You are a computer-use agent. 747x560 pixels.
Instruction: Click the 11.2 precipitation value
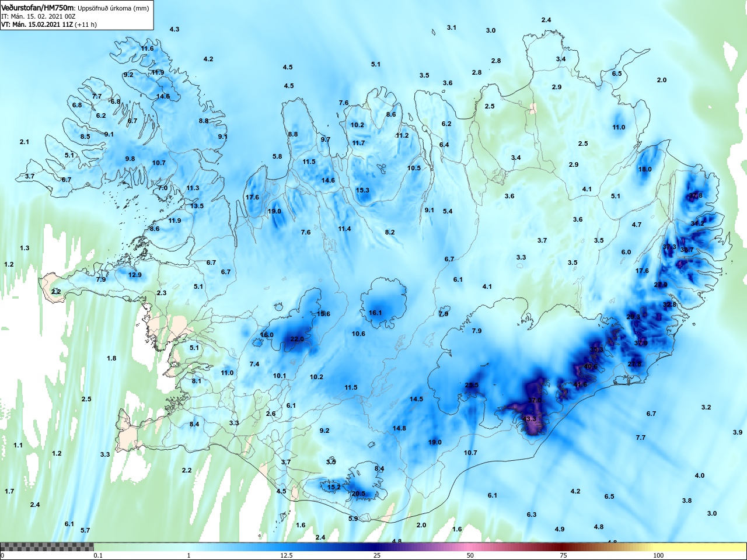point(402,135)
